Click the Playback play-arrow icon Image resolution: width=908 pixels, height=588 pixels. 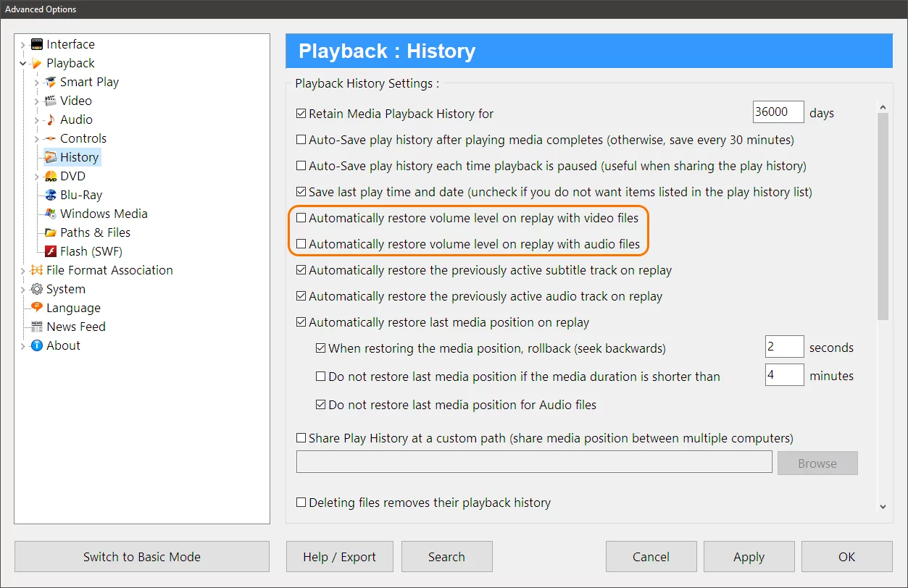coord(36,63)
